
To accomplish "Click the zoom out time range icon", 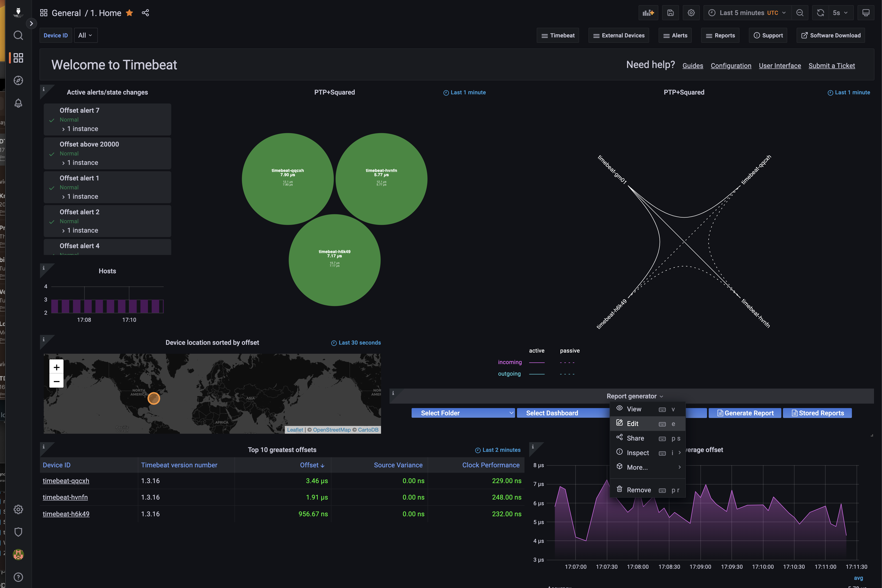I will click(x=800, y=13).
